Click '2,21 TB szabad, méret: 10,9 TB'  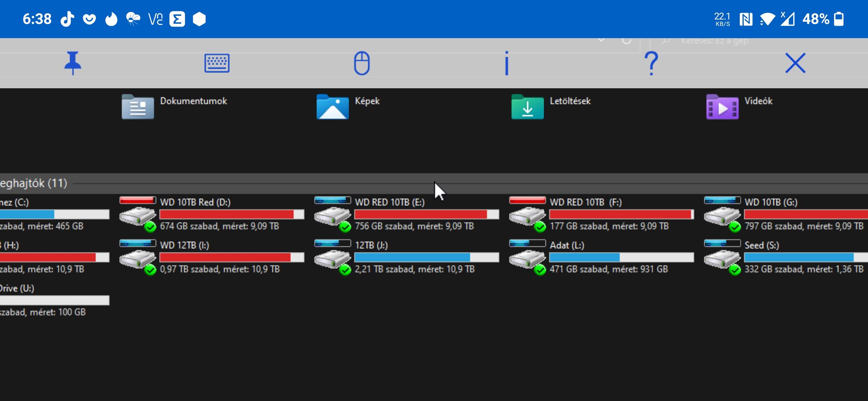tap(415, 269)
